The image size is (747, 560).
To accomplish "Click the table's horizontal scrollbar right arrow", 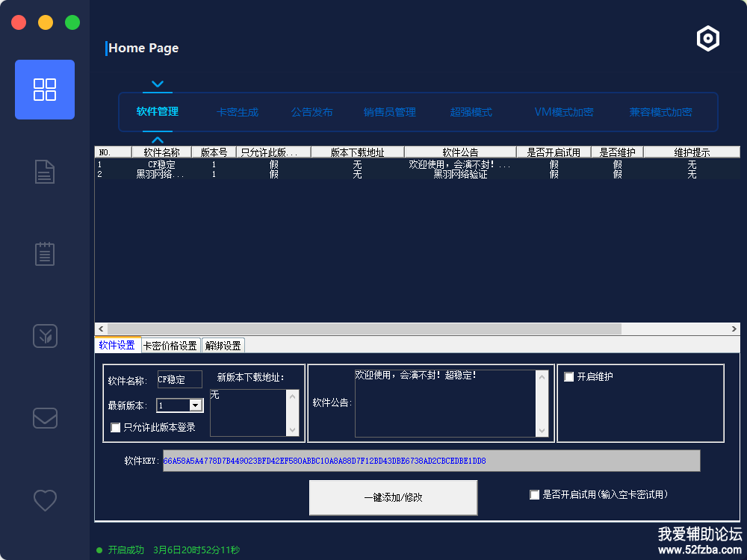I will (x=734, y=329).
